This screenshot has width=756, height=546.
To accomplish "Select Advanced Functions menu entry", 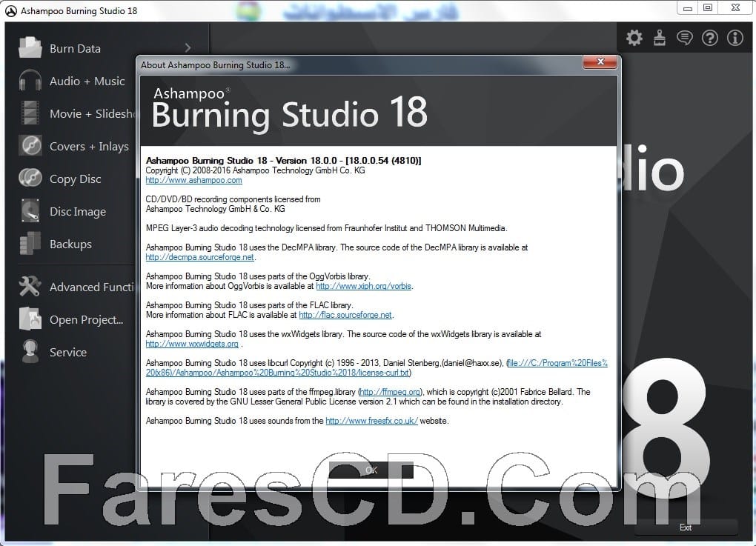I will tap(92, 287).
